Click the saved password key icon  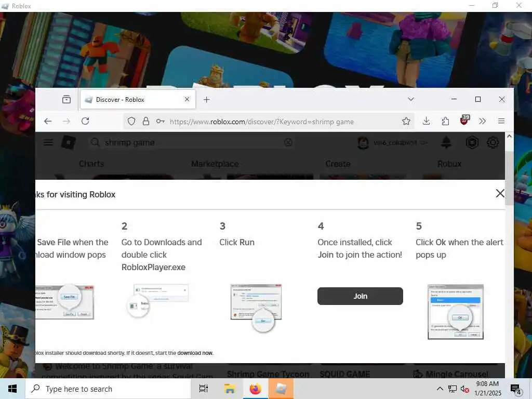pyautogui.click(x=160, y=121)
